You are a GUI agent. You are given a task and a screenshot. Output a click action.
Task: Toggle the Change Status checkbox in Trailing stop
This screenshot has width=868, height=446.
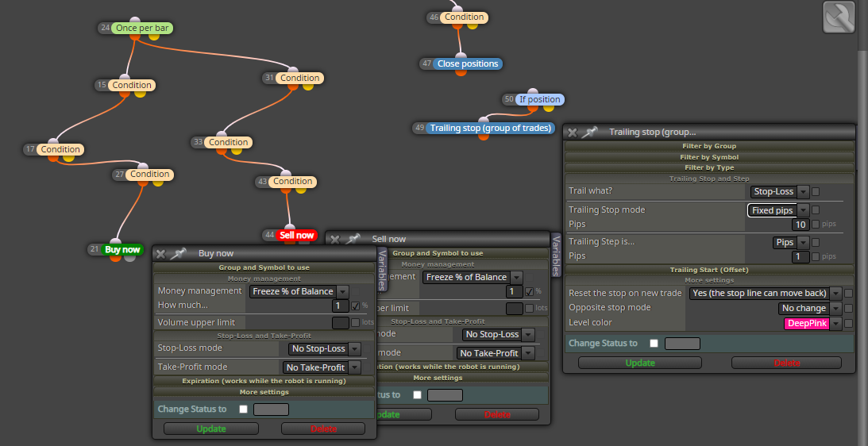654,343
